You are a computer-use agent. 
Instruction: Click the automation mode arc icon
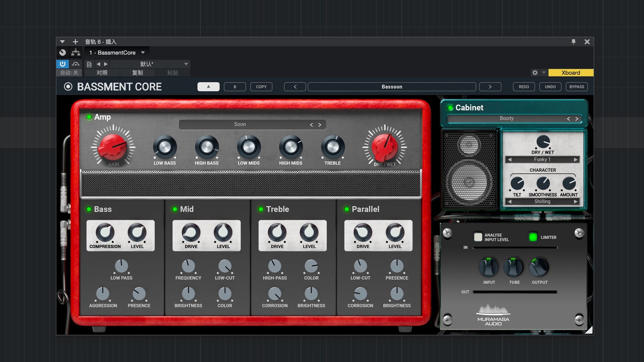(76, 64)
